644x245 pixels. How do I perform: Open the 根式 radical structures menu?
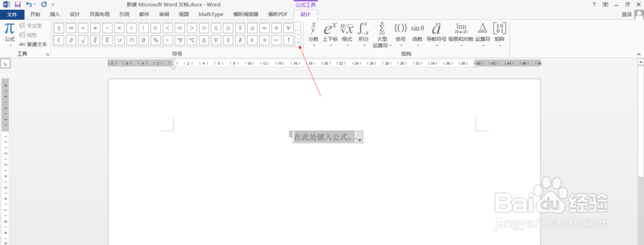pos(347,35)
